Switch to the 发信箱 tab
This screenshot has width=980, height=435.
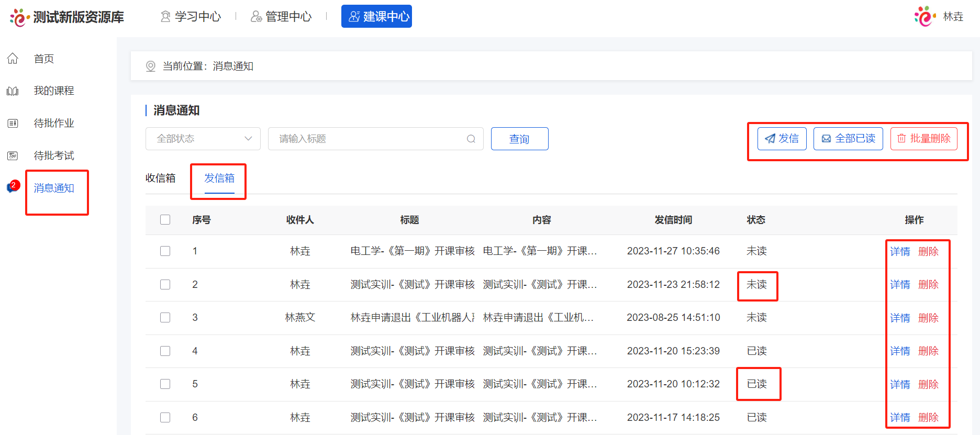point(219,178)
